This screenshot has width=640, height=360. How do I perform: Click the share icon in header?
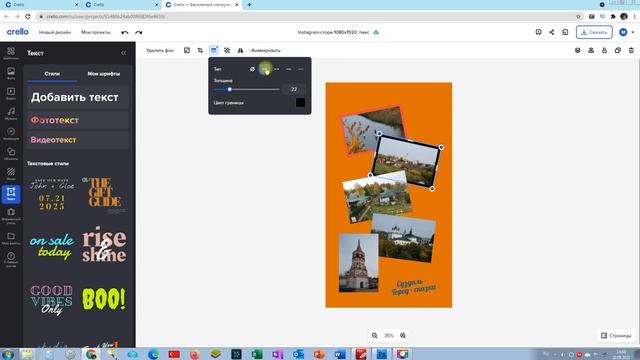(x=551, y=32)
